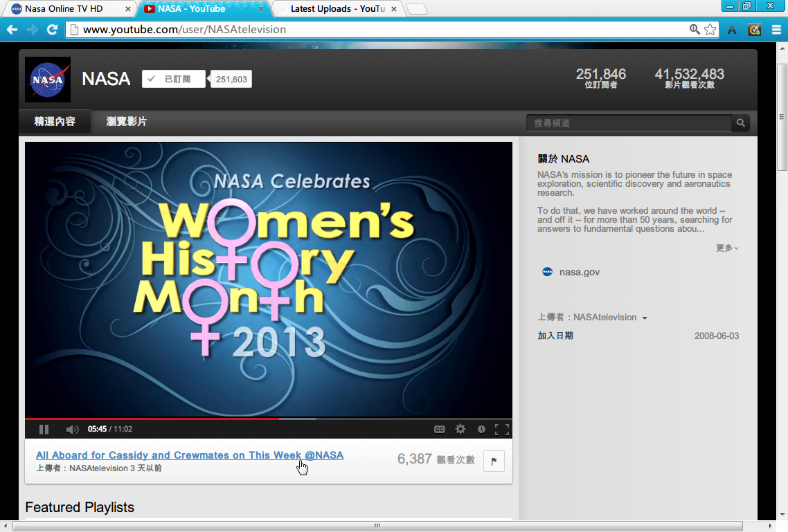Click the Watch Later clock icon

(481, 429)
